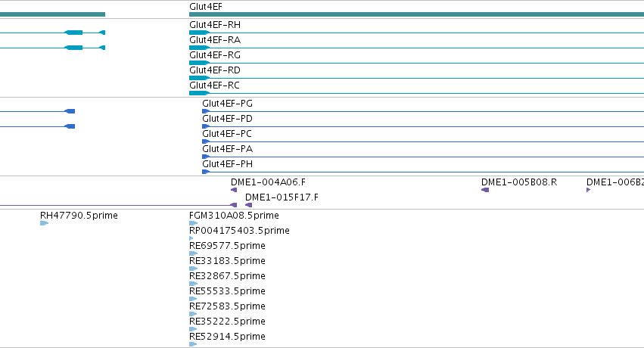Viewport: 644px width, 348px height.
Task: Select the RE33183.5prime label
Action: 227,261
